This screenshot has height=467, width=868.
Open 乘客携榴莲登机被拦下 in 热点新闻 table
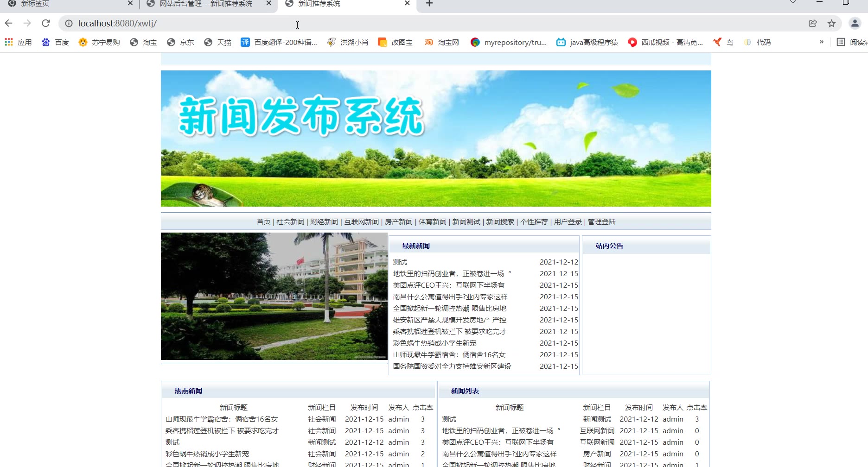(x=222, y=431)
